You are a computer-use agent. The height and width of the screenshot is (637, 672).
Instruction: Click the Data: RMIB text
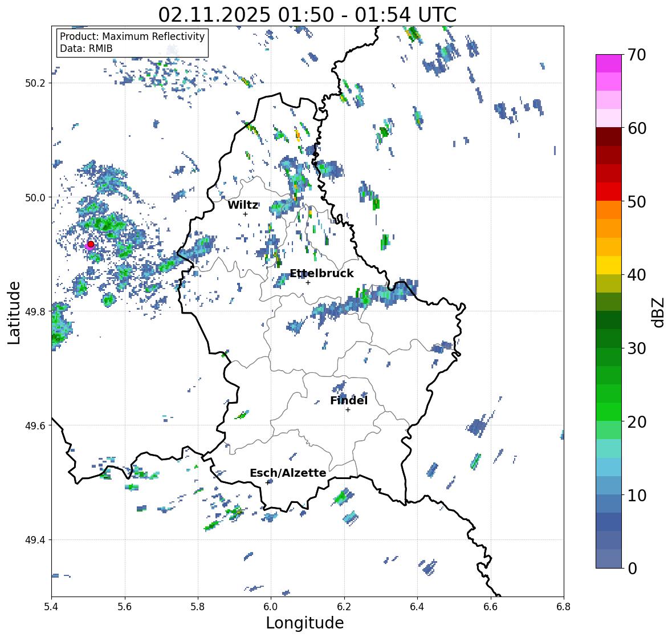point(86,48)
